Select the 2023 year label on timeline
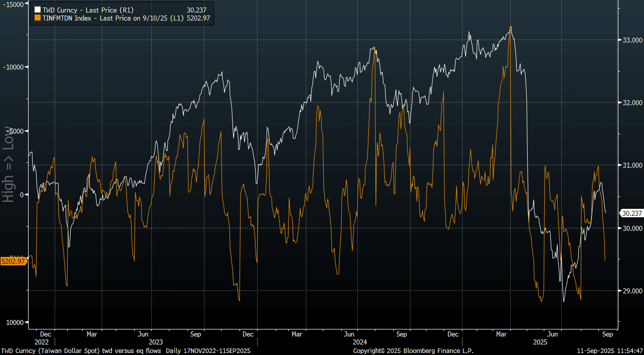644x355 pixels. click(155, 342)
